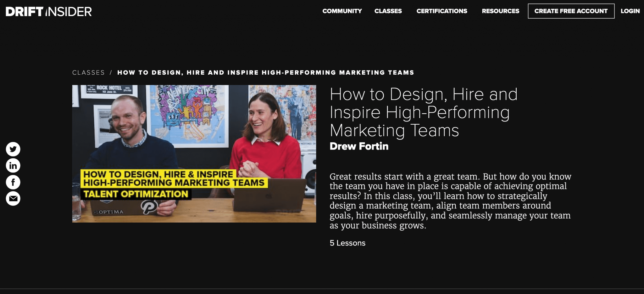Open the Community menu item
The width and height of the screenshot is (644, 294).
[x=341, y=11]
